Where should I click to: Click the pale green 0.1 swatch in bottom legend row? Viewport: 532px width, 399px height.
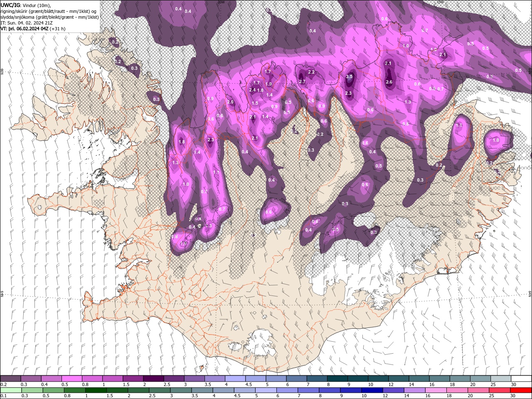pos(10,390)
